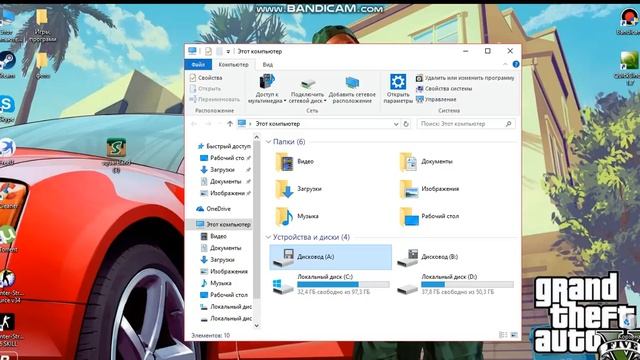Open Steam desktop shortcut
The image size is (640, 360).
click(7, 64)
